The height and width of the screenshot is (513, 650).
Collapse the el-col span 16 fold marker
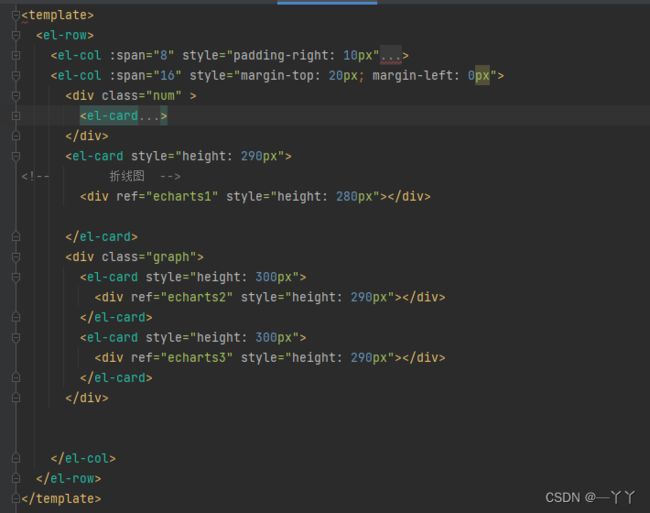16,76
